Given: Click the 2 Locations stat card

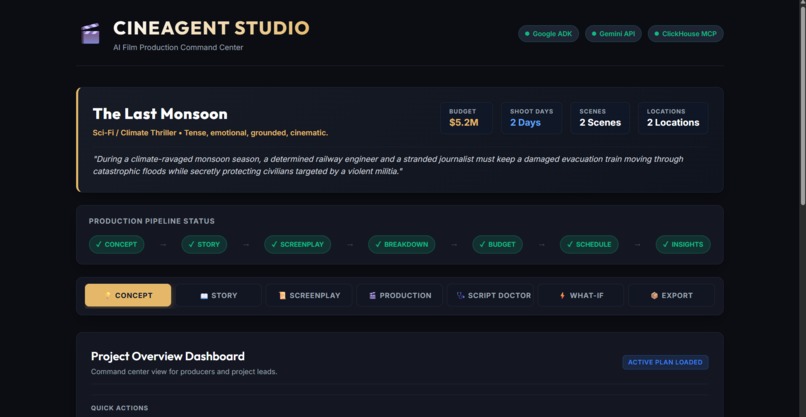Looking at the screenshot, I should (673, 118).
